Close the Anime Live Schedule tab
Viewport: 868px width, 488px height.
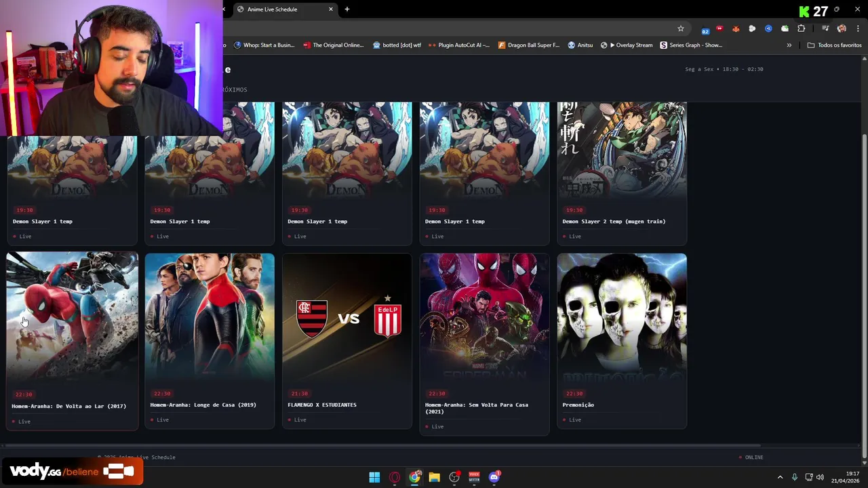pos(331,9)
